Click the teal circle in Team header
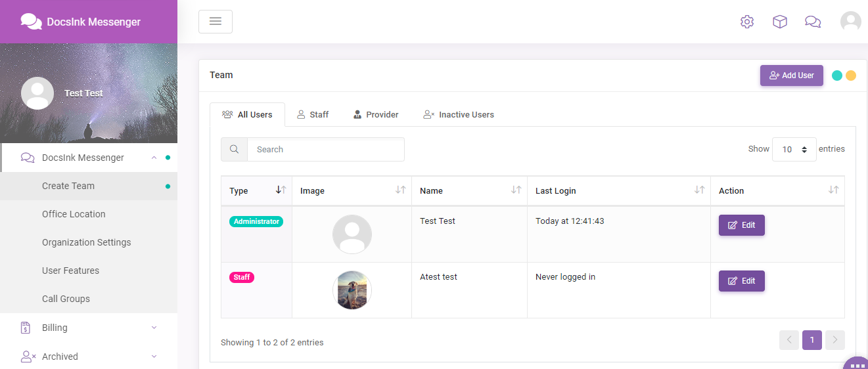The image size is (868, 369). (x=837, y=76)
